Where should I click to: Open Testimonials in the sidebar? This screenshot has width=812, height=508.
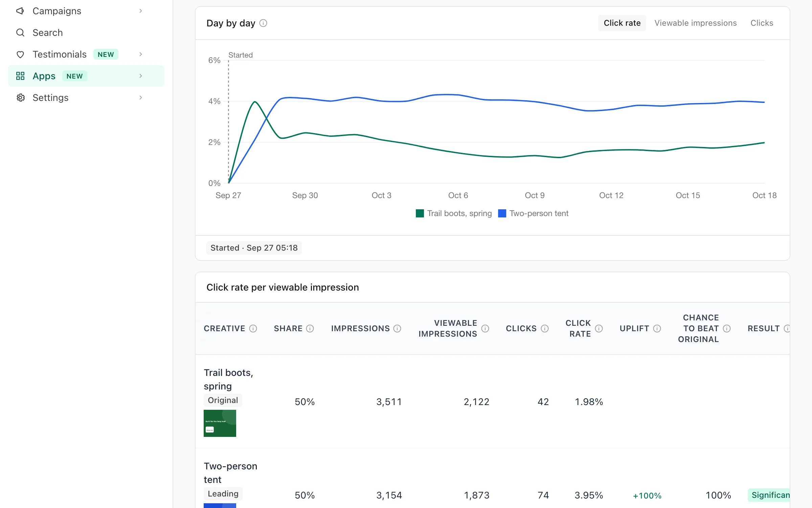point(86,54)
